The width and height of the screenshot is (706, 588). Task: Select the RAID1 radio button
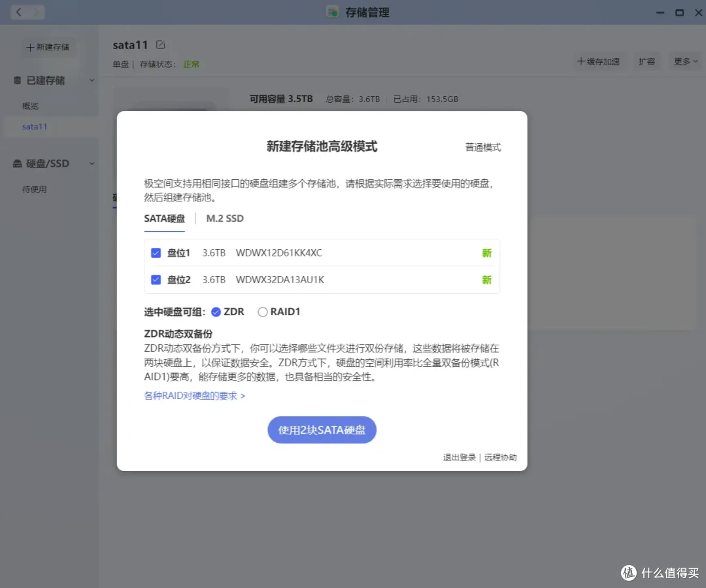[x=262, y=312]
